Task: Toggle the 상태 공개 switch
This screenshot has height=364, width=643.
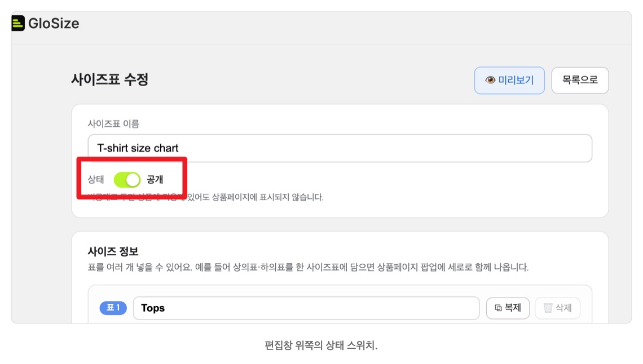Action: click(127, 179)
